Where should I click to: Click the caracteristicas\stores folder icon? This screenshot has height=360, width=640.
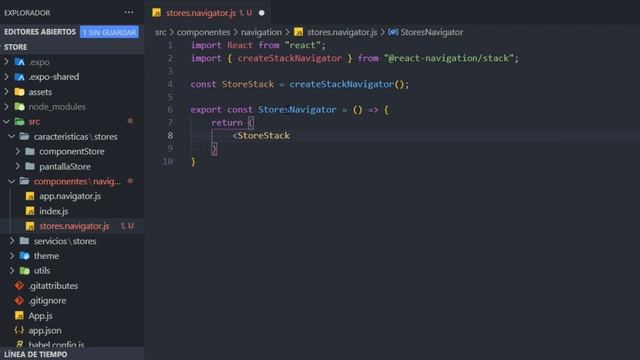[x=24, y=136]
